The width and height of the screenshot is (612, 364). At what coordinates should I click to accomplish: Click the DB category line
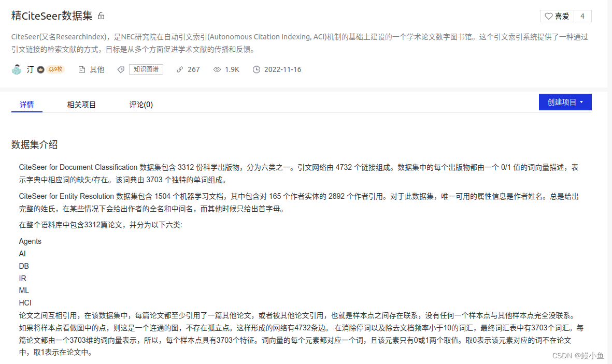24,266
